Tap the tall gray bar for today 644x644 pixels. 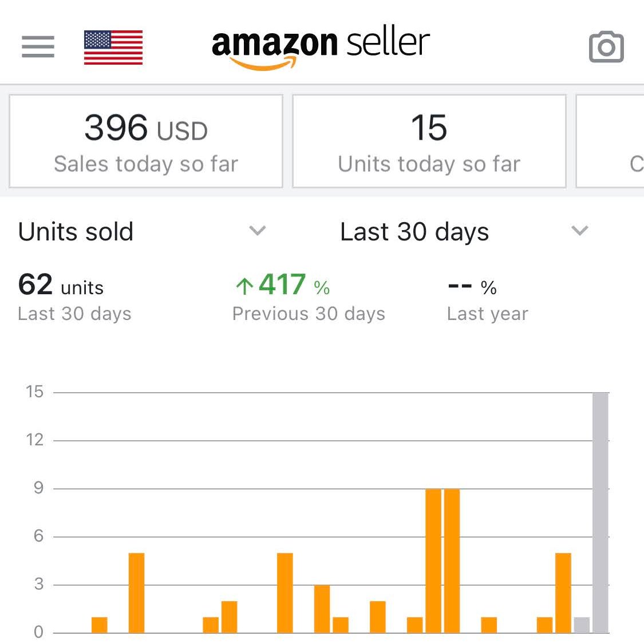coord(600,512)
